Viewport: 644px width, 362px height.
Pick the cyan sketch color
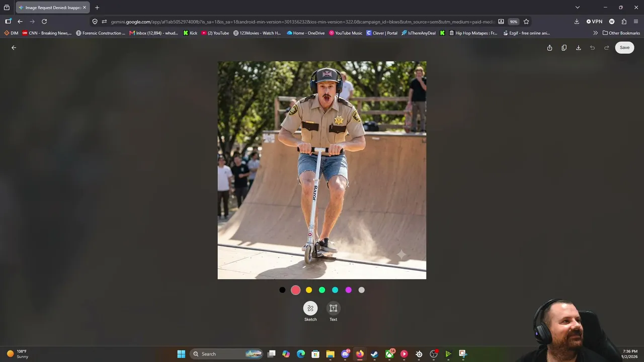click(x=335, y=290)
